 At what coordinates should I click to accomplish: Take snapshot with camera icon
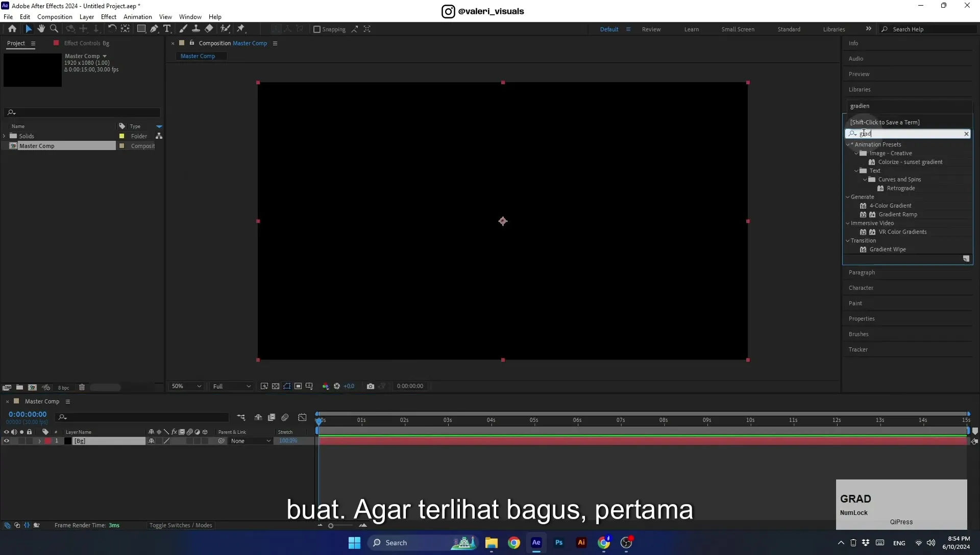(371, 386)
